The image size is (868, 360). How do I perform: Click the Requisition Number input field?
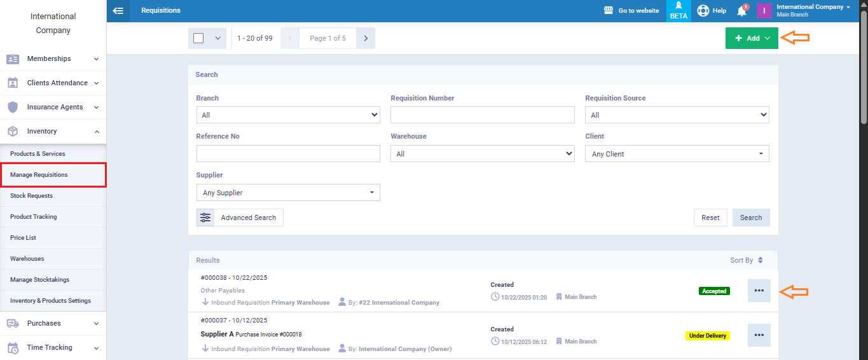click(x=482, y=115)
